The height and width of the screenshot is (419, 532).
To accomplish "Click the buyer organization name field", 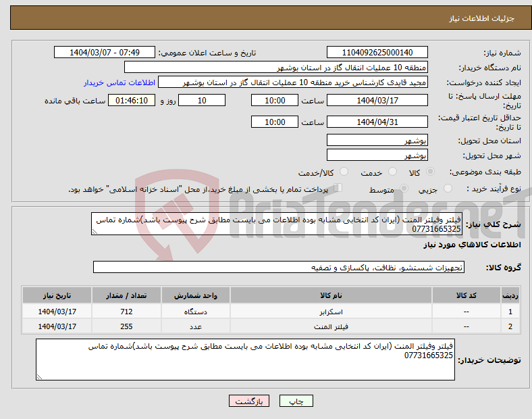I will tap(276, 67).
